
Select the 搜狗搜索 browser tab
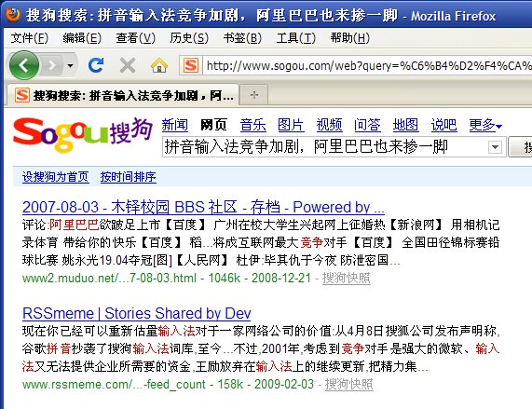[x=122, y=95]
